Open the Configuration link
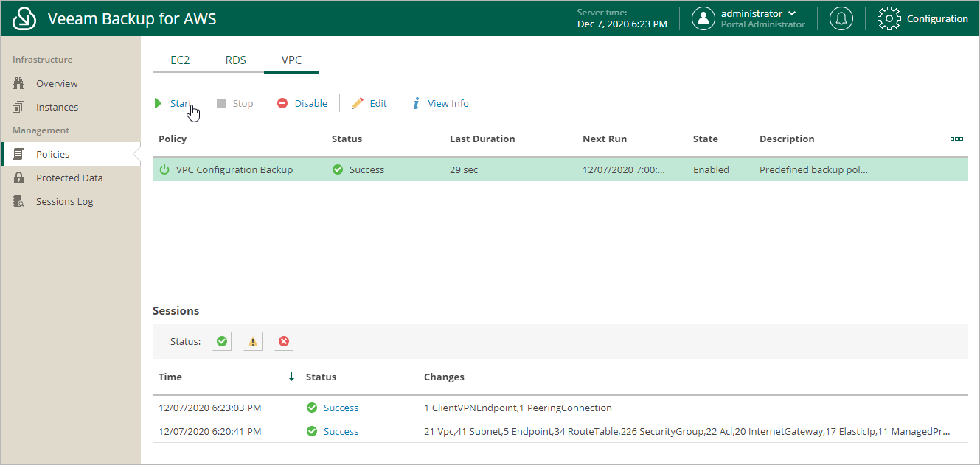The width and height of the screenshot is (980, 465). point(937,19)
